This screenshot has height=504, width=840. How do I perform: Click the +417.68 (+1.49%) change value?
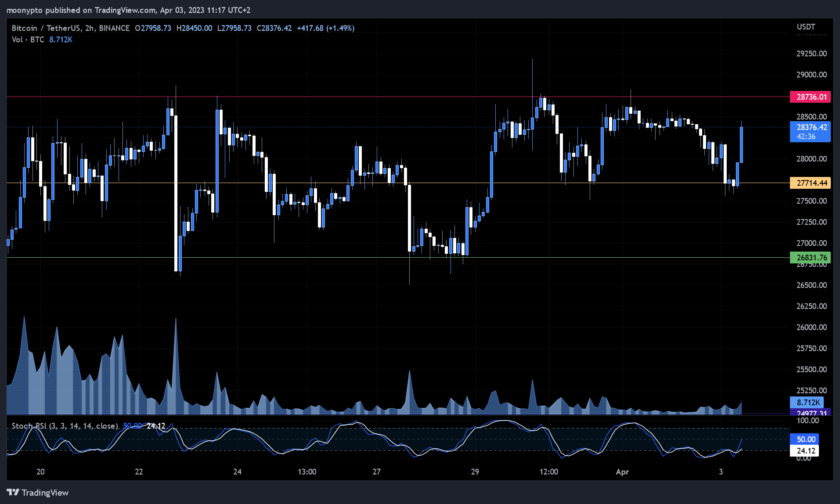tap(325, 28)
